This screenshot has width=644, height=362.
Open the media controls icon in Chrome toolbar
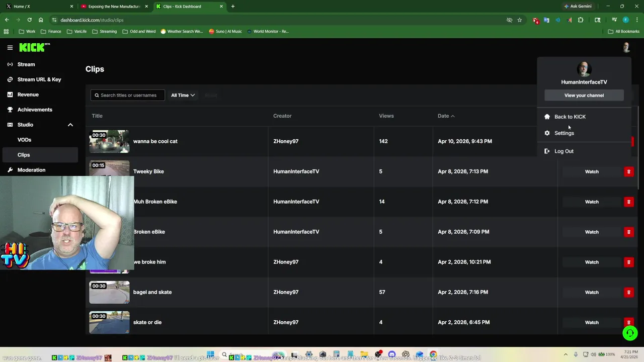(614, 20)
